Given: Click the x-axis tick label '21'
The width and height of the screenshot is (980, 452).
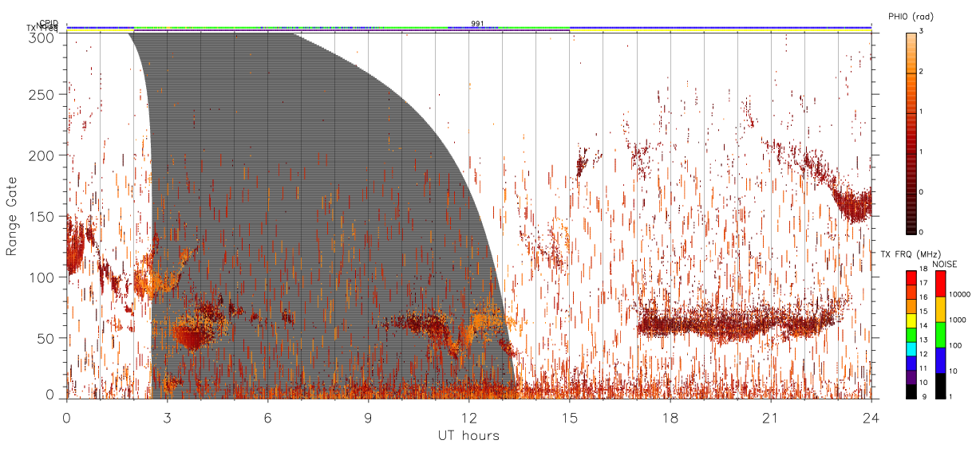Looking at the screenshot, I should (x=770, y=417).
